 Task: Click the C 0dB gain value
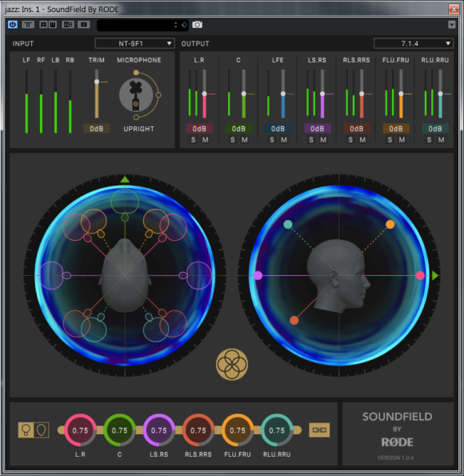tap(238, 129)
